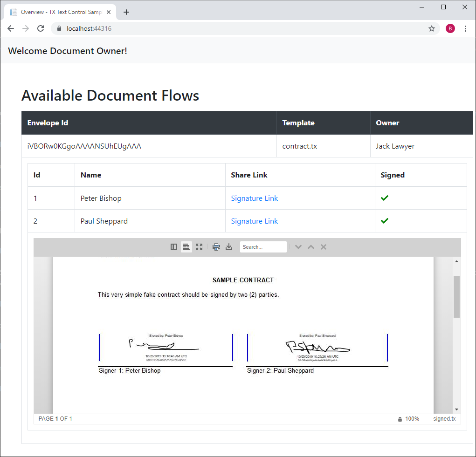Image resolution: width=476 pixels, height=457 pixels.
Task: Reload the localhost page
Action: click(x=41, y=28)
